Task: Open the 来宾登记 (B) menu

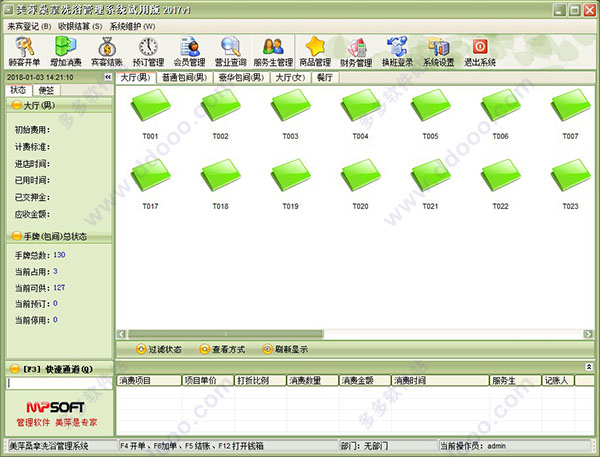Action: [x=29, y=26]
